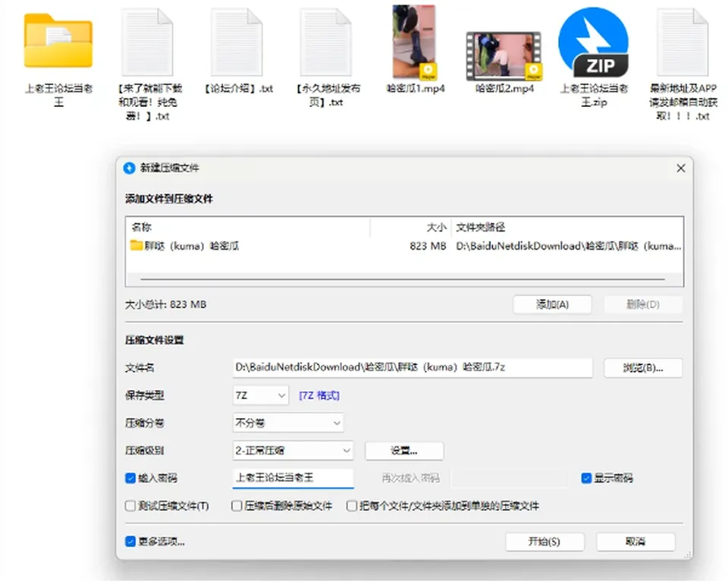Click the 文件名 archive path field

(413, 367)
